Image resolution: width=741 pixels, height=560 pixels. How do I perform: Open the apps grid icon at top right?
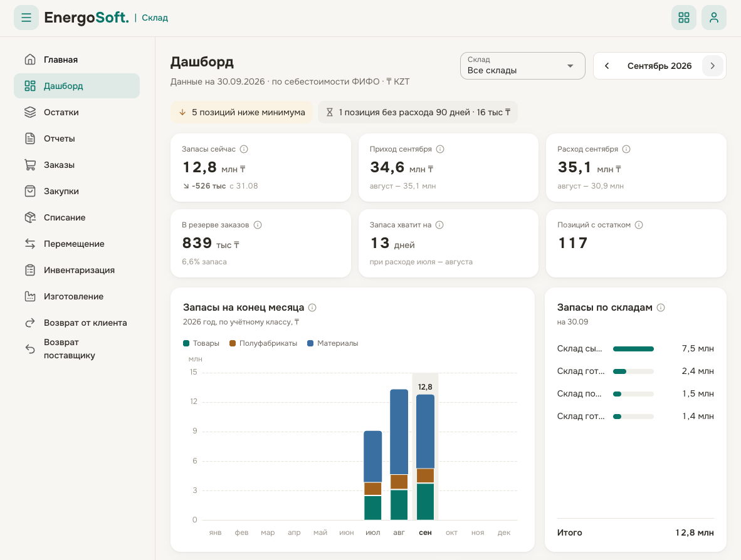(683, 18)
